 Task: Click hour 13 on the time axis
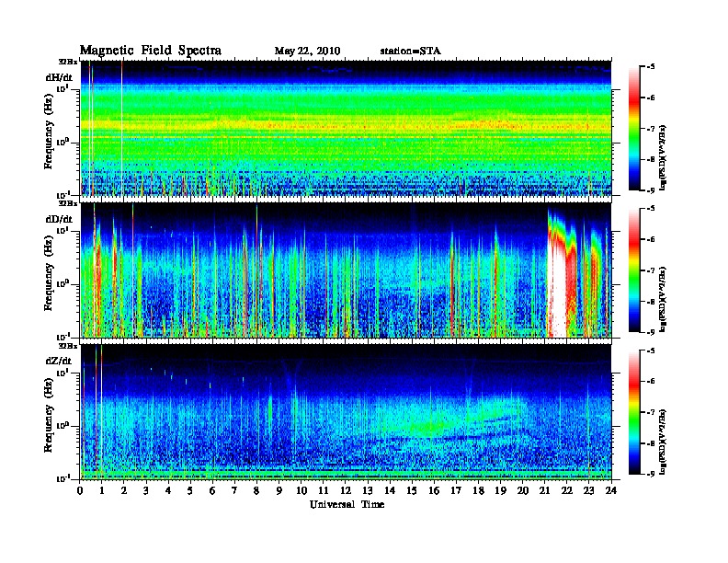click(368, 490)
